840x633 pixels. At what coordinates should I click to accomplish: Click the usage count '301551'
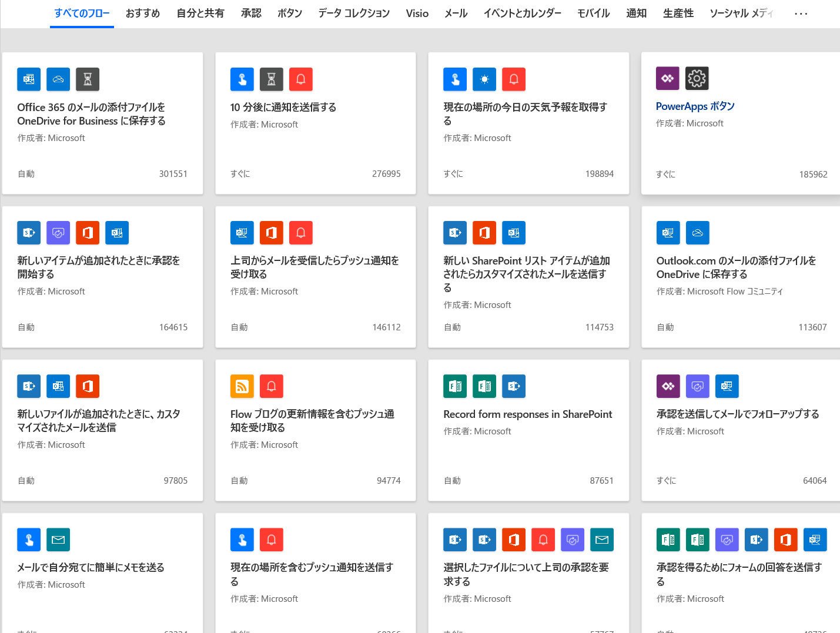point(173,174)
